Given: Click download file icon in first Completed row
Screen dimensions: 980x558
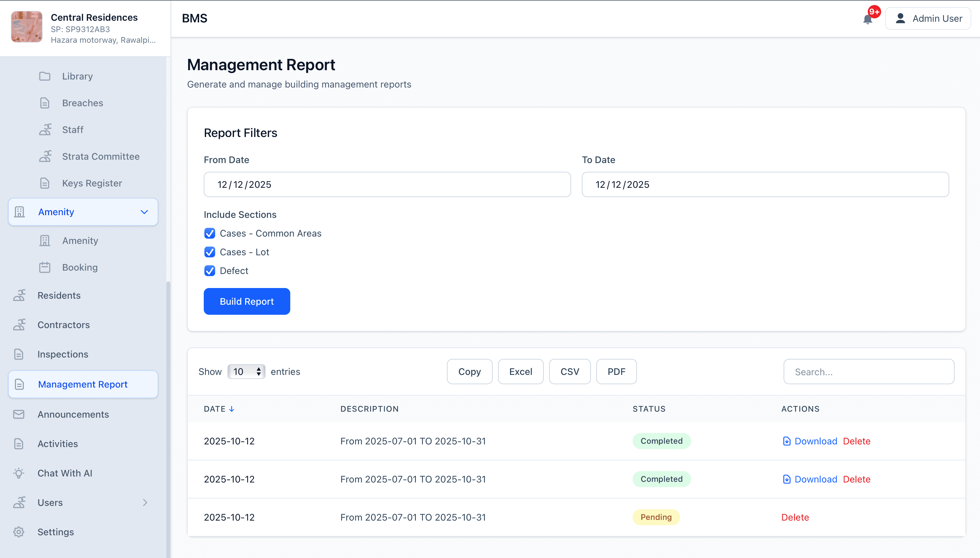Looking at the screenshot, I should (786, 441).
